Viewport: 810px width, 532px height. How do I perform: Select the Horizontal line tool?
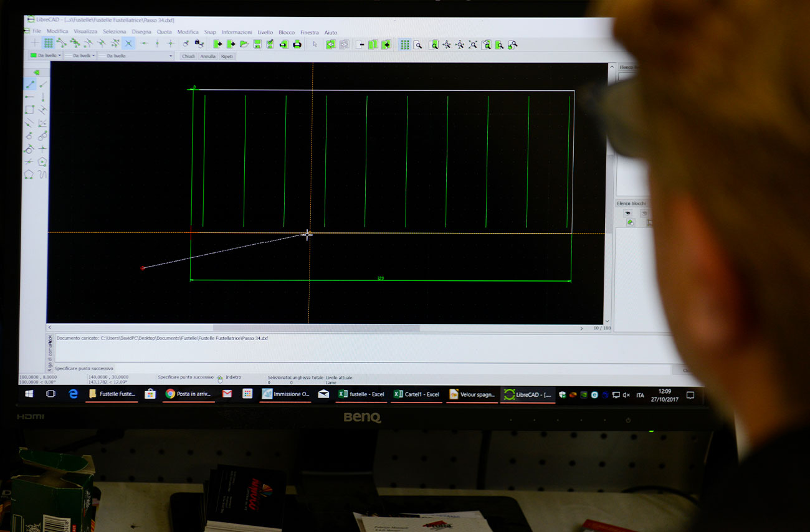click(29, 97)
